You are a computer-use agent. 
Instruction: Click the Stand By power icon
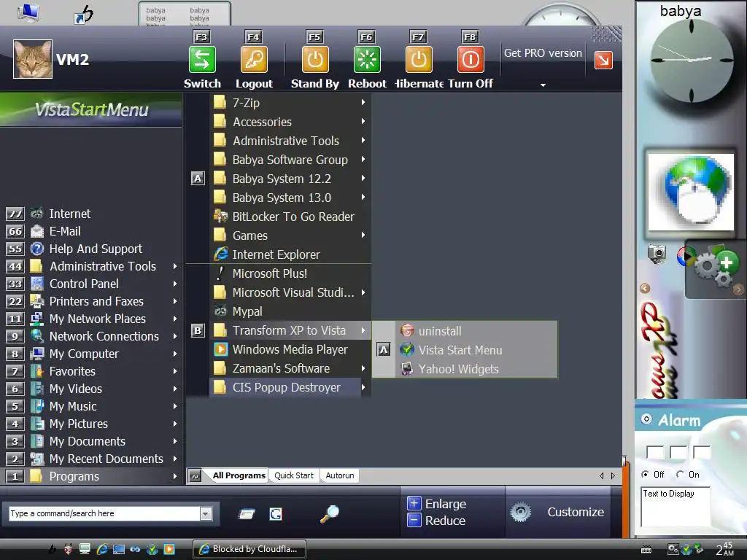click(x=315, y=60)
